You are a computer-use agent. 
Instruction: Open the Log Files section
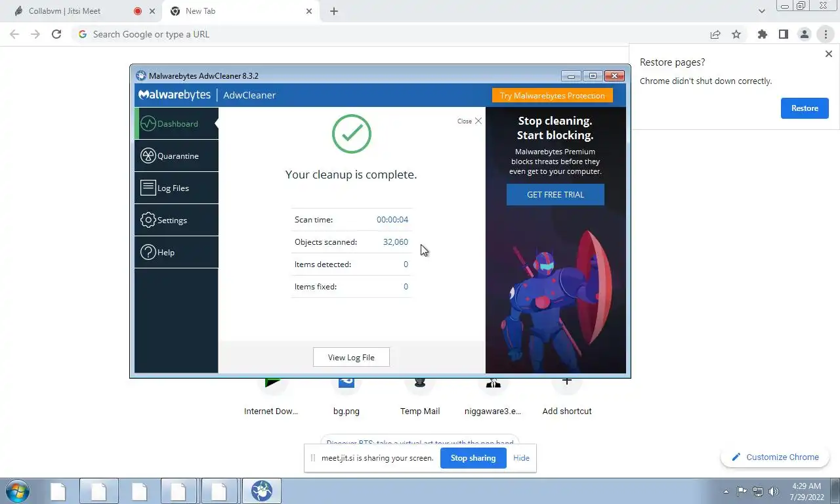(176, 188)
